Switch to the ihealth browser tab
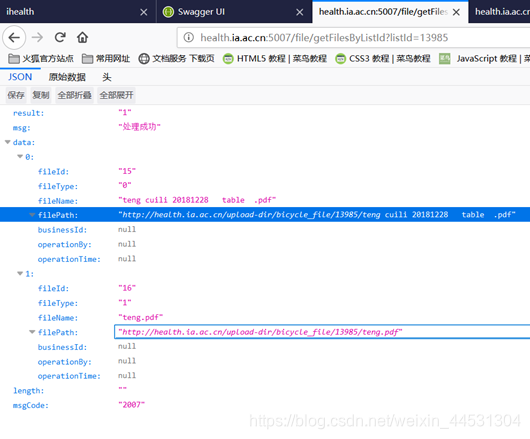Image resolution: width=530 pixels, height=439 pixels. coord(78,12)
